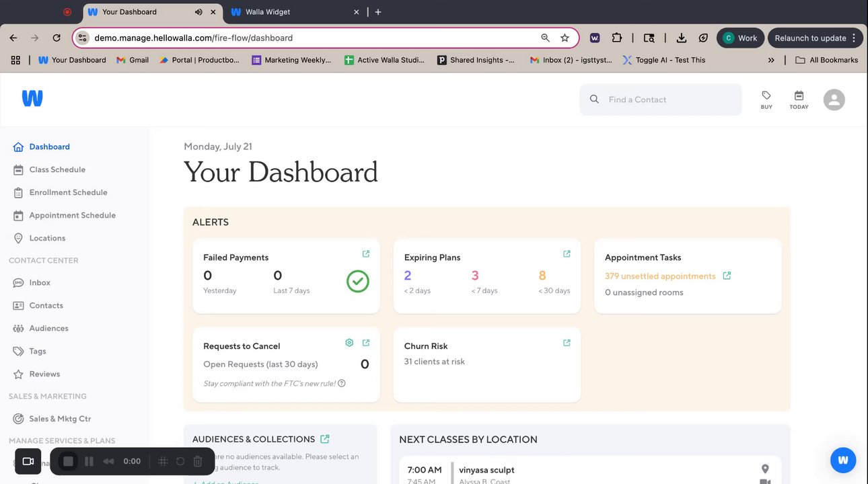
Task: Open the Chrome three-dot menu
Action: tap(854, 38)
